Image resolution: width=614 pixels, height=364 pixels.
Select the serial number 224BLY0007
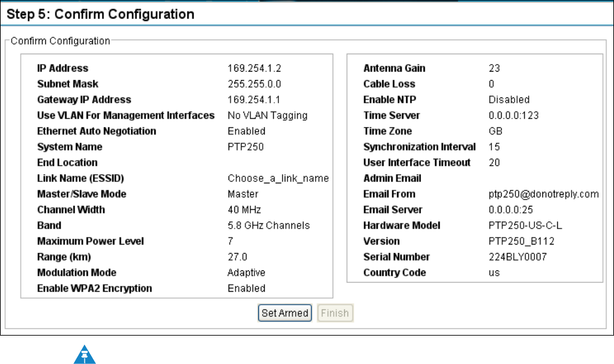[x=518, y=257]
